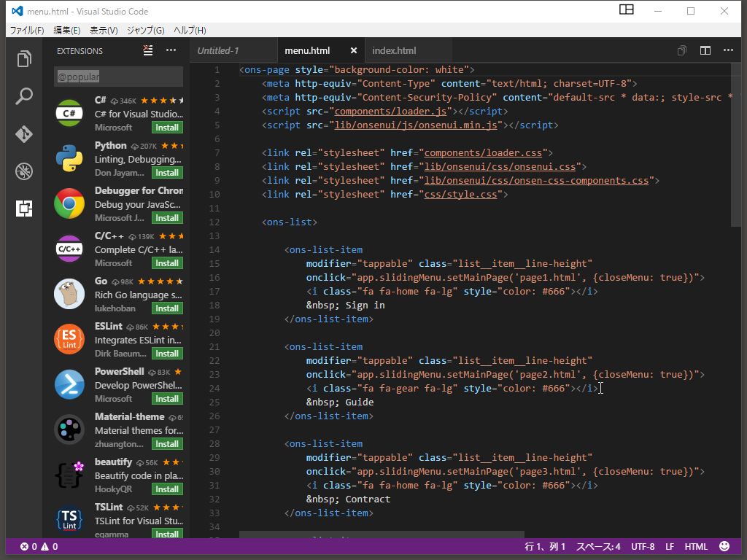Select the Extensions view icon

24,209
